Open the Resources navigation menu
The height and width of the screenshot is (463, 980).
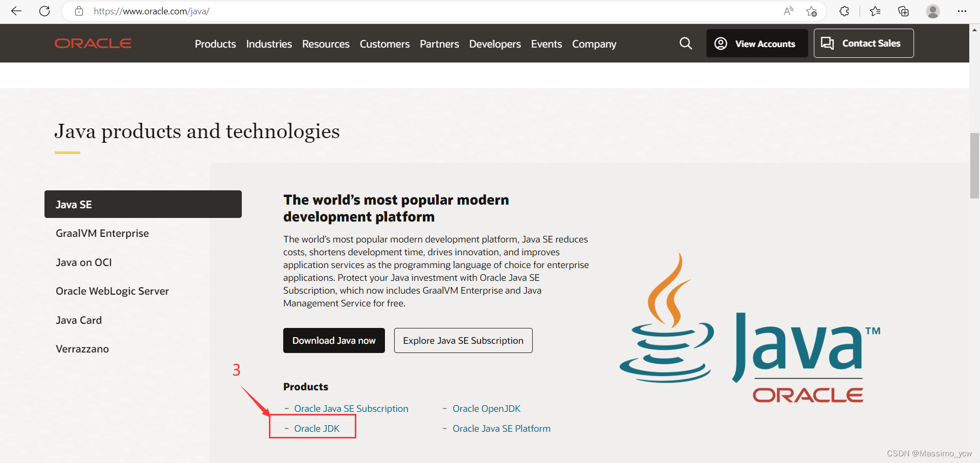click(x=326, y=44)
